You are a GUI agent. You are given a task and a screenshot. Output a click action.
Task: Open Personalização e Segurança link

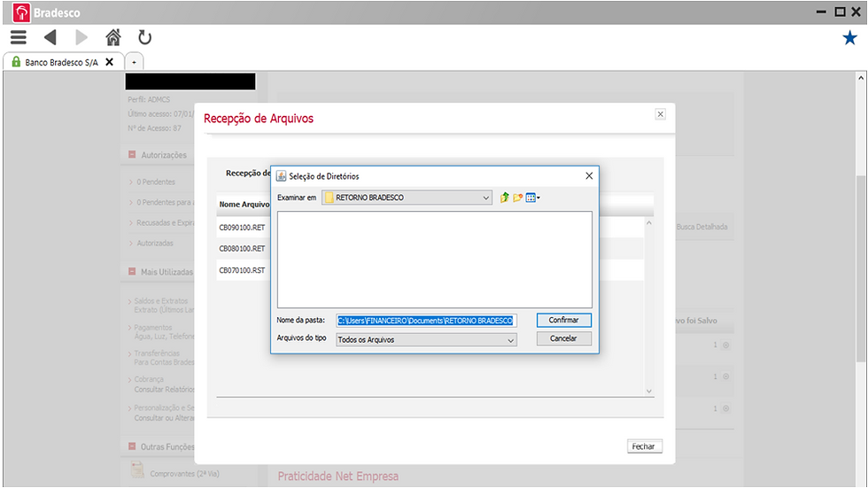(x=164, y=407)
